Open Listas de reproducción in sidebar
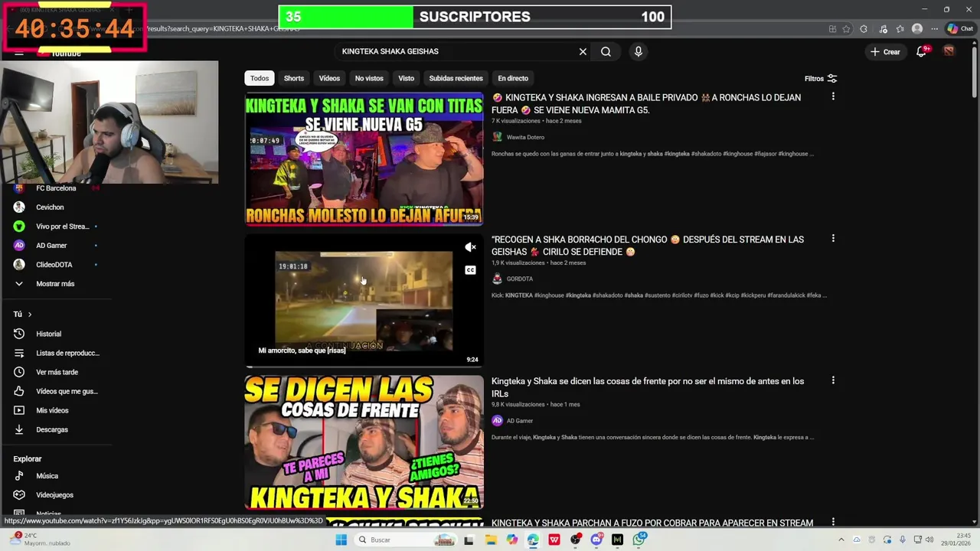The width and height of the screenshot is (980, 551). 57,353
